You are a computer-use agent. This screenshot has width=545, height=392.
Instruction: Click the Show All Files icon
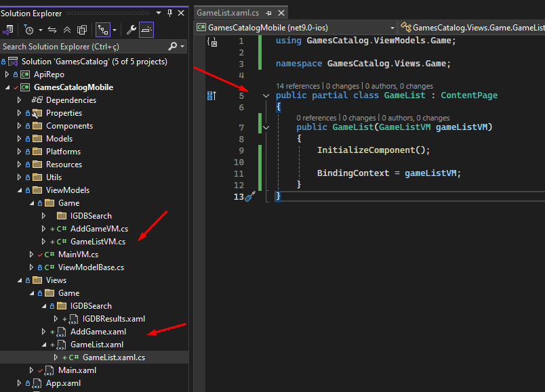tap(81, 30)
